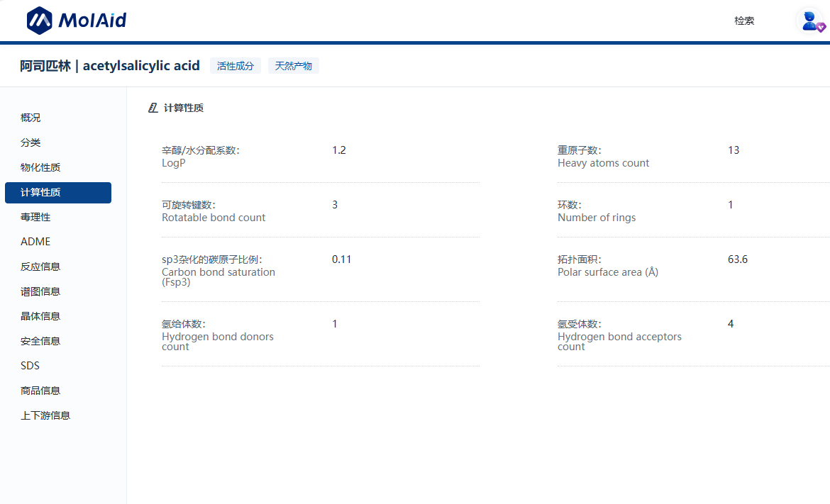Click the 活性成分 tag

236,66
